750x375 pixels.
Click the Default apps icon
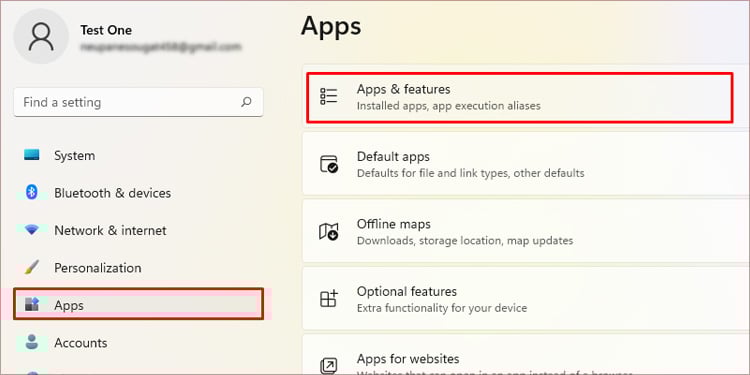point(329,164)
